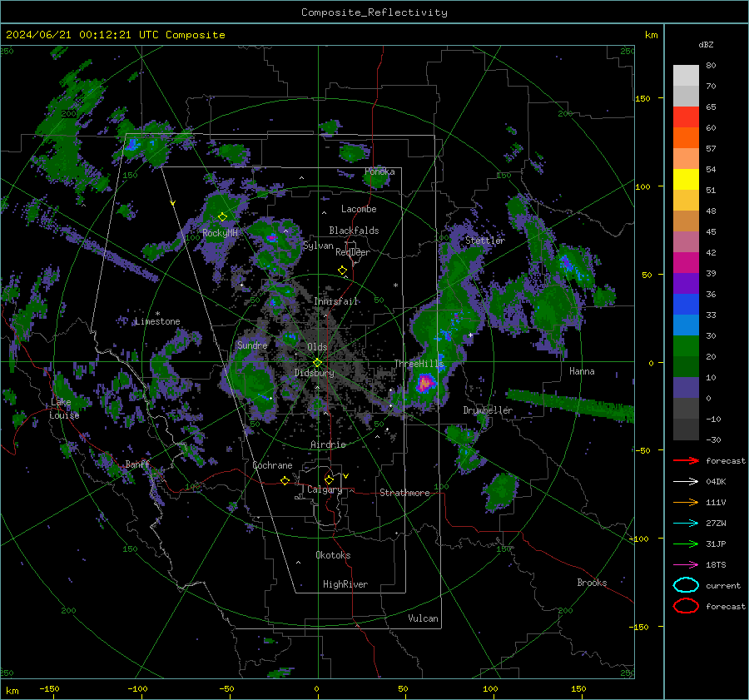Click the Blackfalds city label

tap(354, 231)
